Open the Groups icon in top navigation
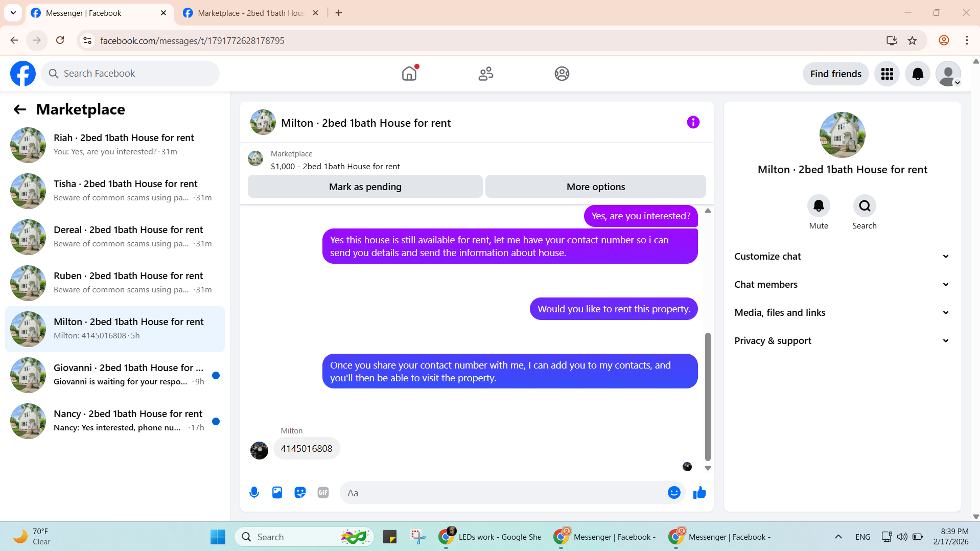The image size is (980, 551). pyautogui.click(x=562, y=74)
